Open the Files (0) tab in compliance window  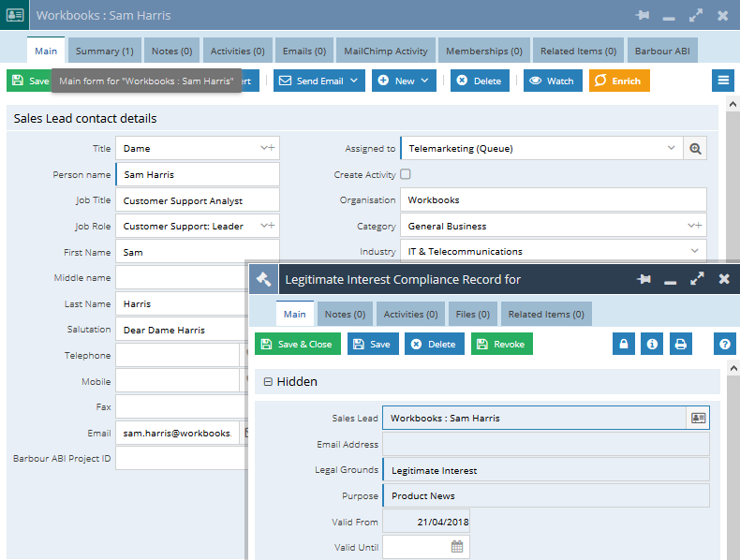pos(473,315)
